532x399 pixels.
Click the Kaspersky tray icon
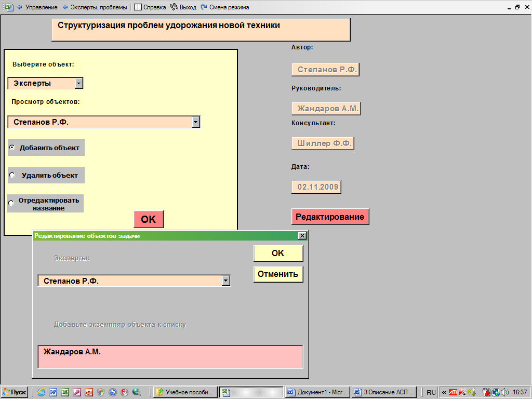tap(462, 392)
